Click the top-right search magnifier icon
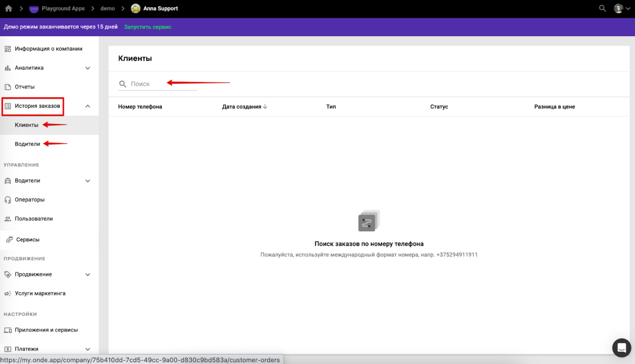 [602, 9]
